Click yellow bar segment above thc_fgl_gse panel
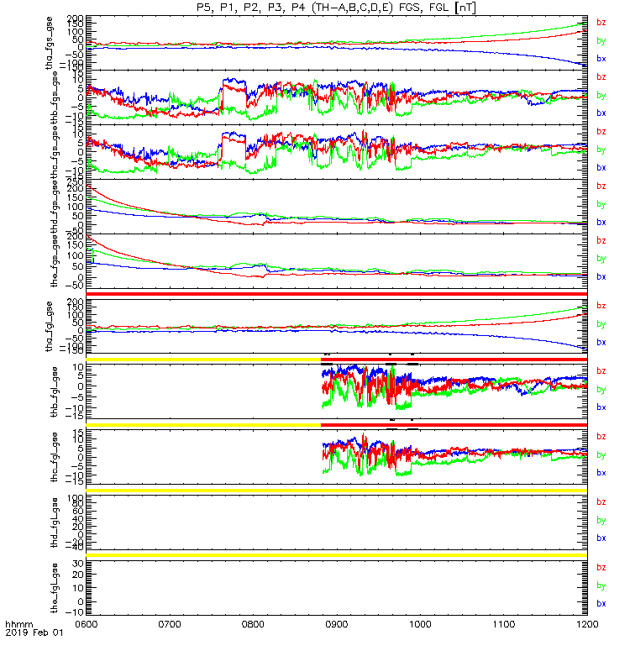630x672 pixels. tap(203, 425)
